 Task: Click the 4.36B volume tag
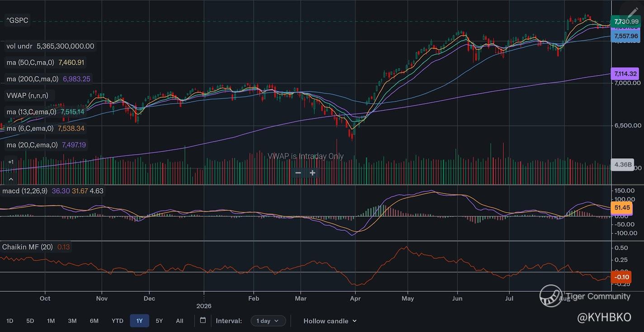tap(622, 165)
